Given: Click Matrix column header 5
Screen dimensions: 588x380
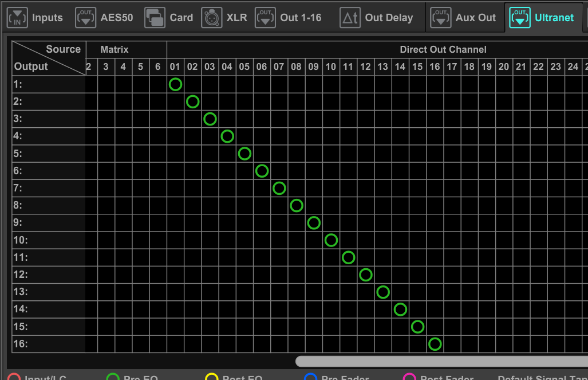Looking at the screenshot, I should point(141,67).
